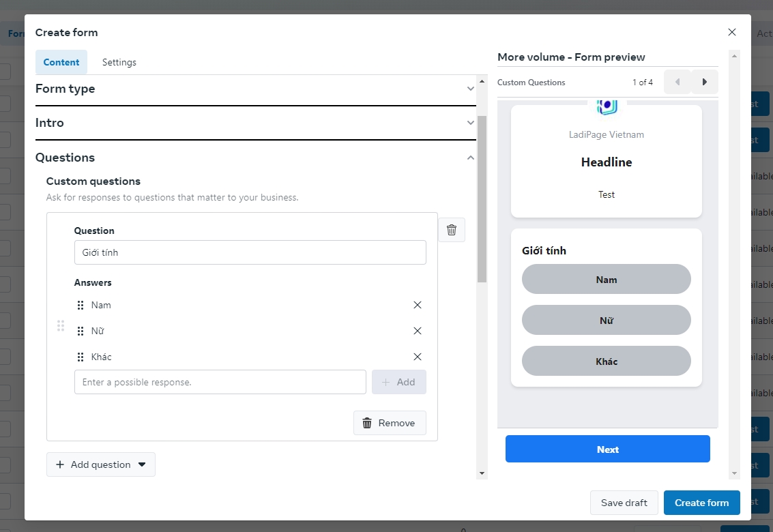Click the Remove button with trash icon

[x=390, y=423]
